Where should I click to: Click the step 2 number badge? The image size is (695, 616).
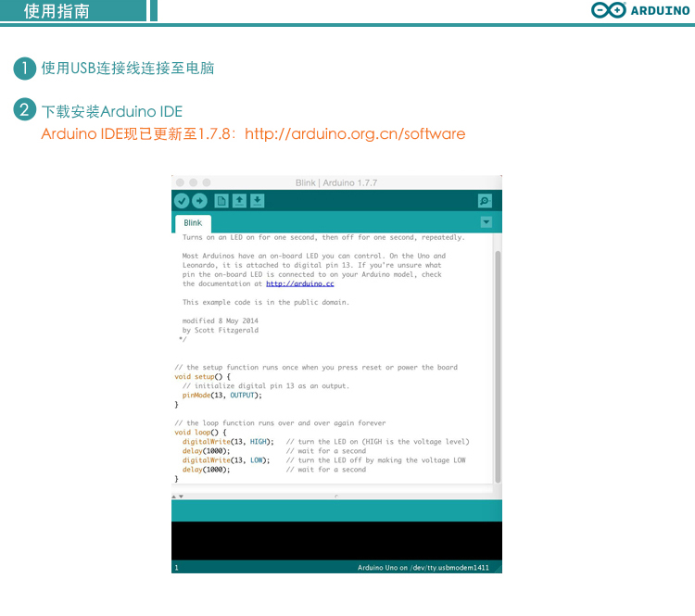pyautogui.click(x=23, y=110)
